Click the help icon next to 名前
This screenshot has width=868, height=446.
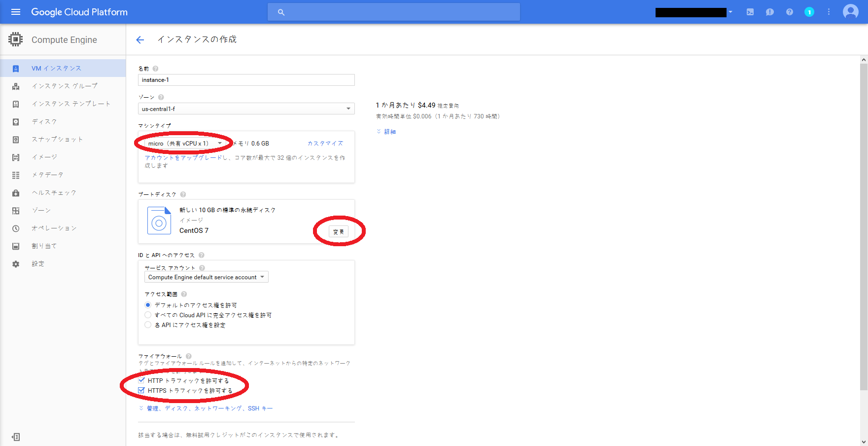[155, 69]
